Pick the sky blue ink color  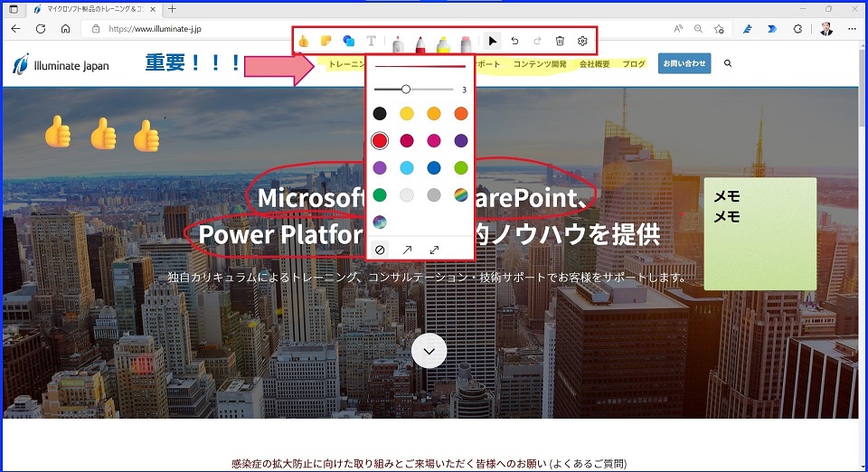[x=407, y=167]
